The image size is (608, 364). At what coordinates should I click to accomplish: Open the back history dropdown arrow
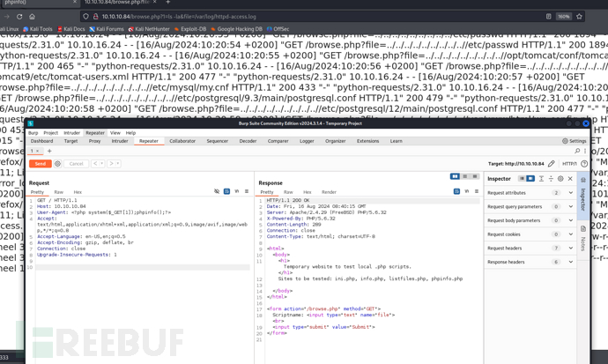[x=102, y=164]
